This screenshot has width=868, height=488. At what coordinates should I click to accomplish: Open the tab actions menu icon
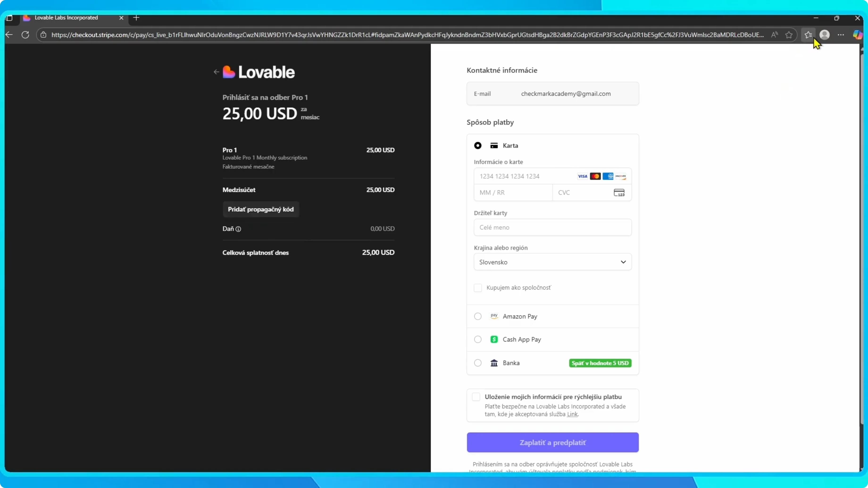(9, 18)
